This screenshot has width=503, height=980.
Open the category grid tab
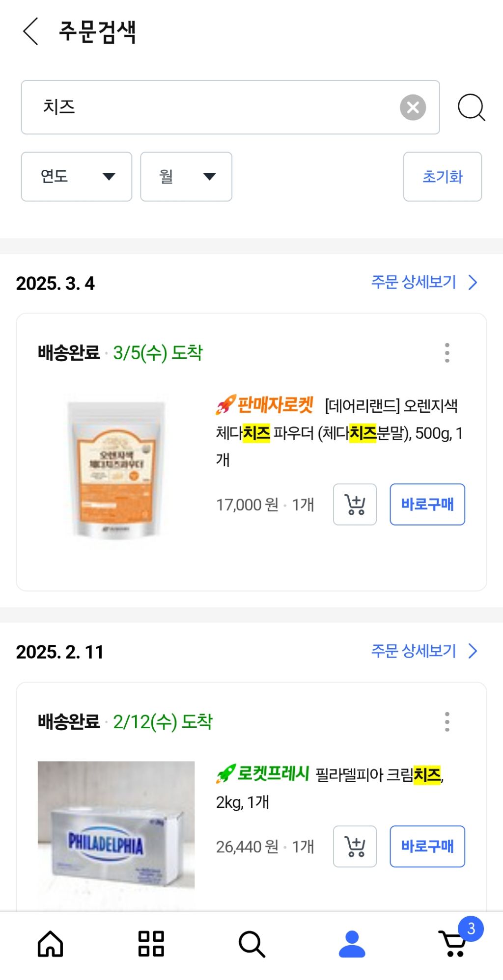coord(151,944)
